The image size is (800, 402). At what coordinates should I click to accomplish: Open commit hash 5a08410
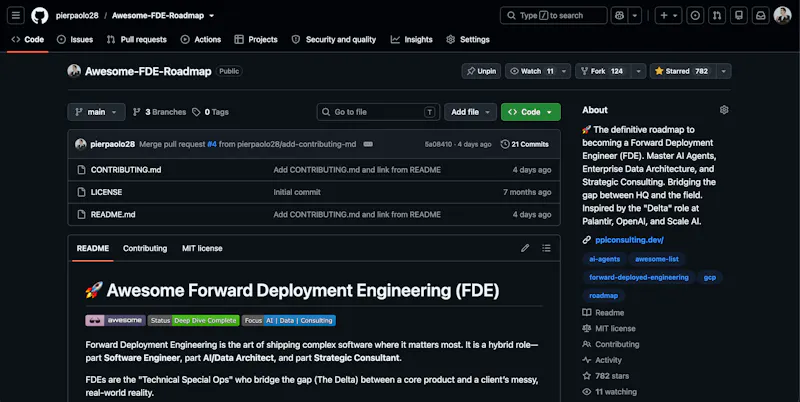[438, 144]
